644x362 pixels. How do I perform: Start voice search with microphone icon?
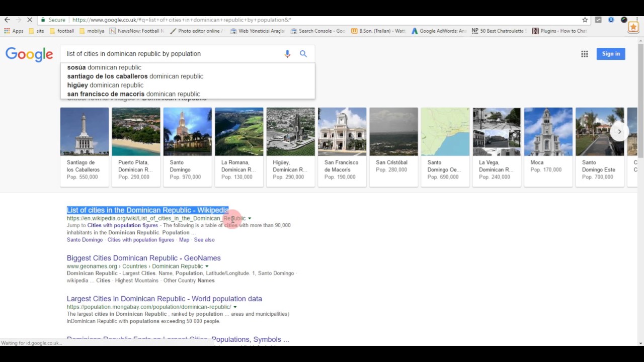[x=287, y=54]
